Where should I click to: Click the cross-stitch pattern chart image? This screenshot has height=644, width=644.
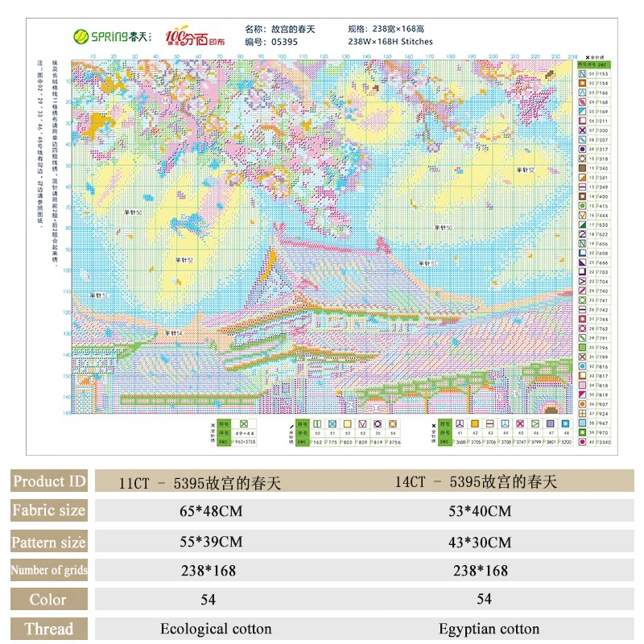(322, 237)
